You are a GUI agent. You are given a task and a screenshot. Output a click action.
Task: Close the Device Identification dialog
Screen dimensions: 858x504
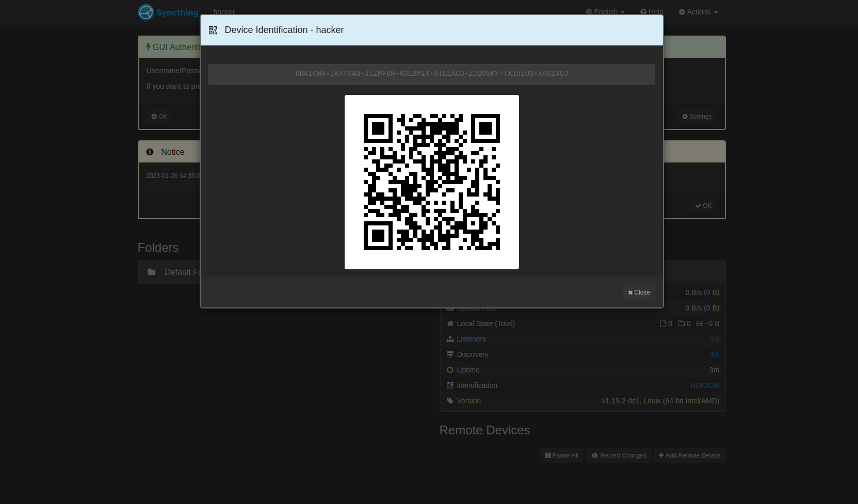[639, 292]
